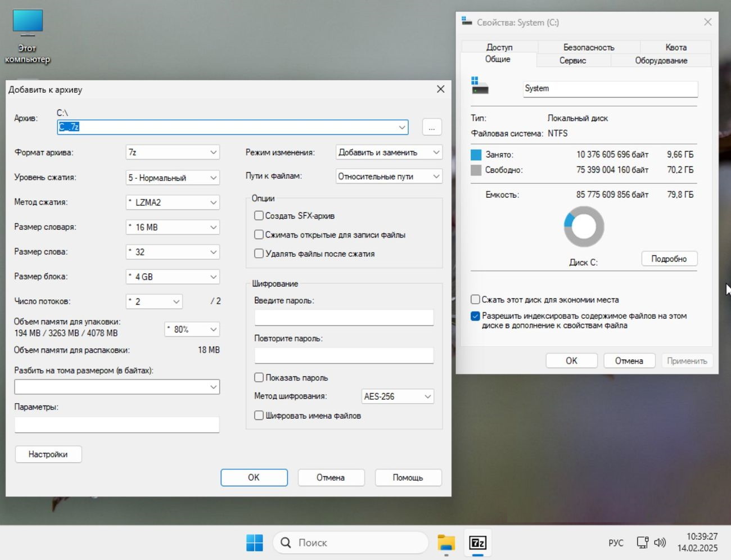
Task: Focus Повторите пароль field
Action: [344, 355]
